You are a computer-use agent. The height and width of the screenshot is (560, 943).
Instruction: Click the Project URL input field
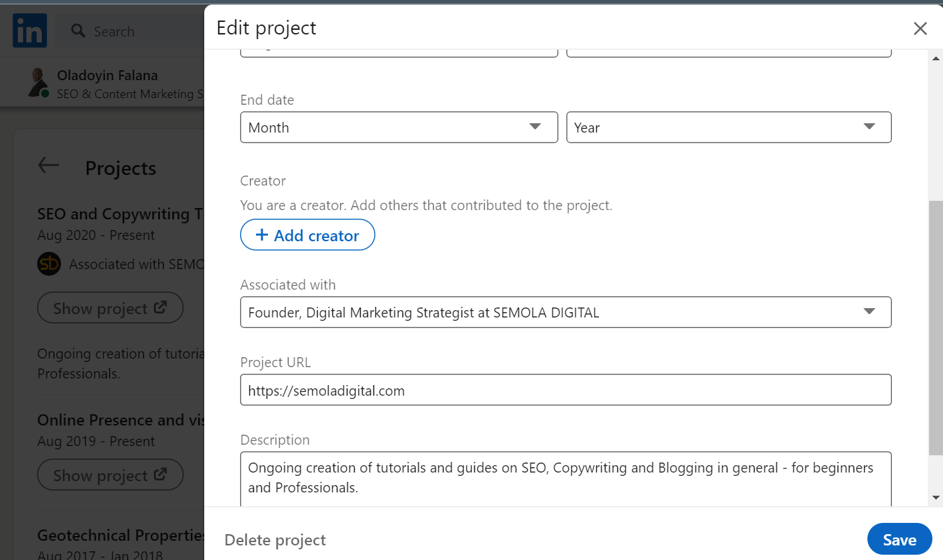[565, 390]
